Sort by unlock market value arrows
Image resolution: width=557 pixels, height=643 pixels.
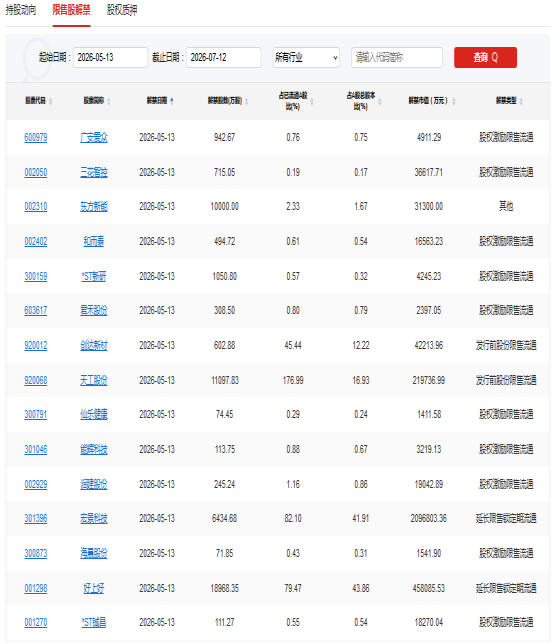tap(454, 101)
